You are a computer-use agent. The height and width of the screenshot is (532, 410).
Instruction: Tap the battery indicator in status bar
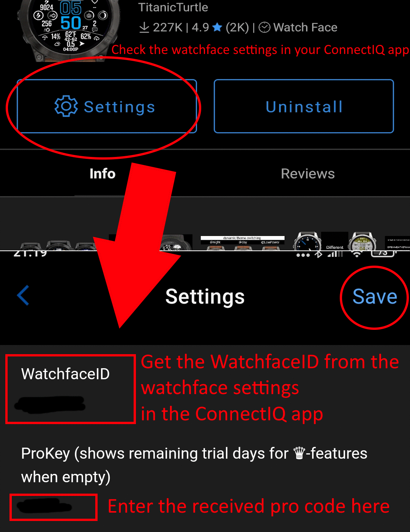pyautogui.click(x=383, y=253)
